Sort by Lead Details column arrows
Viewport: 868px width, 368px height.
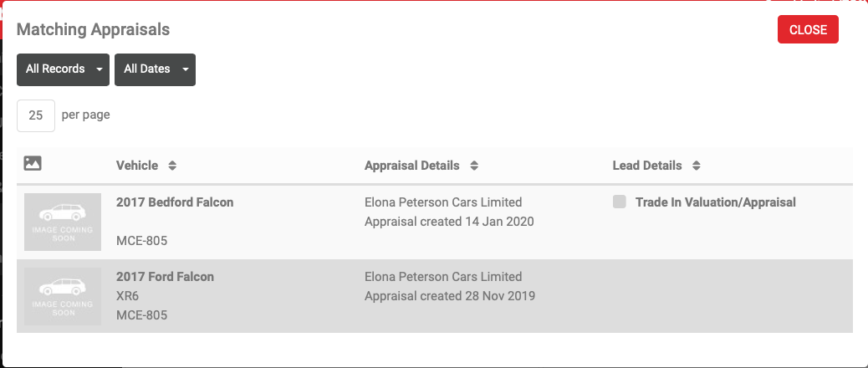(696, 166)
